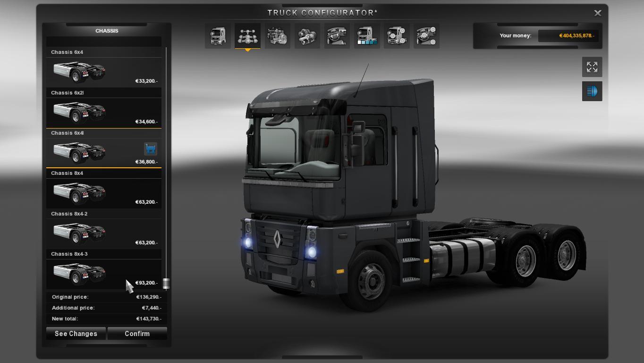Toggle fullscreen truck preview
Screen dimensions: 644x363
click(x=592, y=67)
